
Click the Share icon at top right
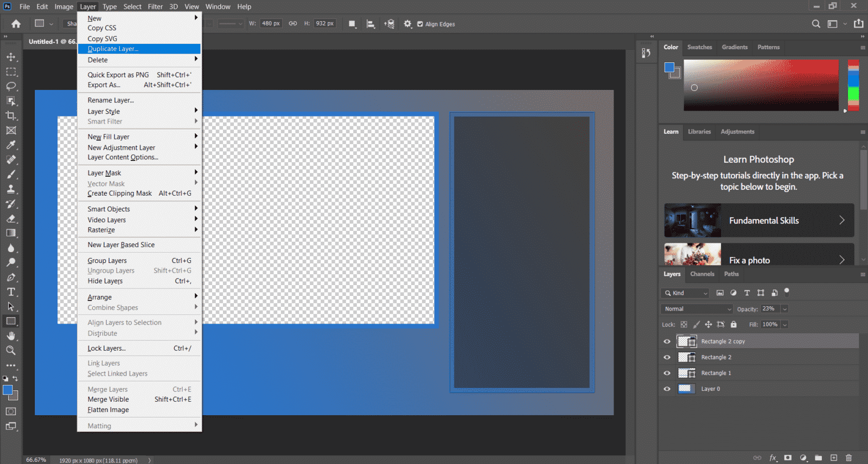859,24
